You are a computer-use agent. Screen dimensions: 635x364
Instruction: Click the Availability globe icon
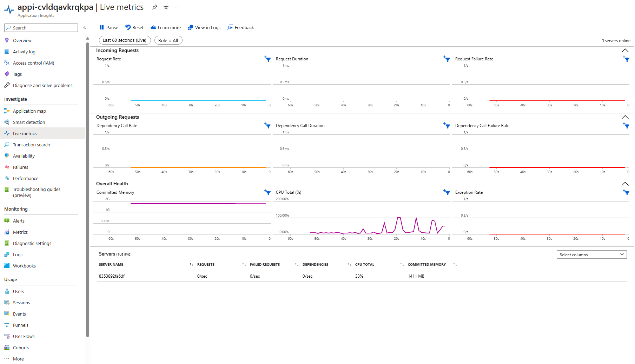[x=7, y=156]
